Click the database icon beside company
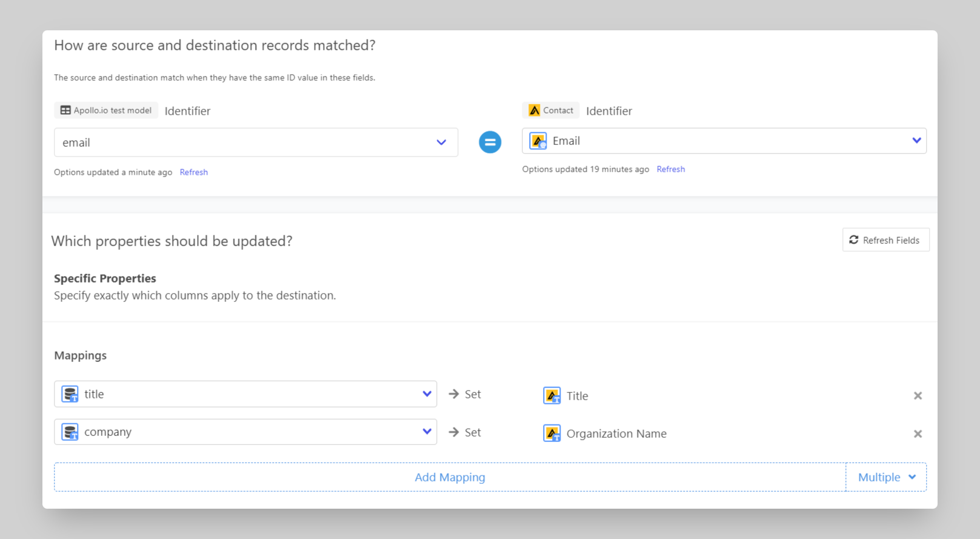Screen dimensions: 980x539 (x=70, y=432)
